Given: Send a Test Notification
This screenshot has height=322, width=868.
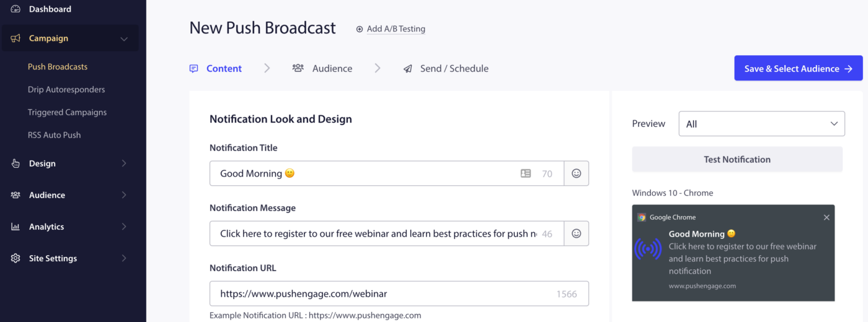Looking at the screenshot, I should pyautogui.click(x=737, y=159).
